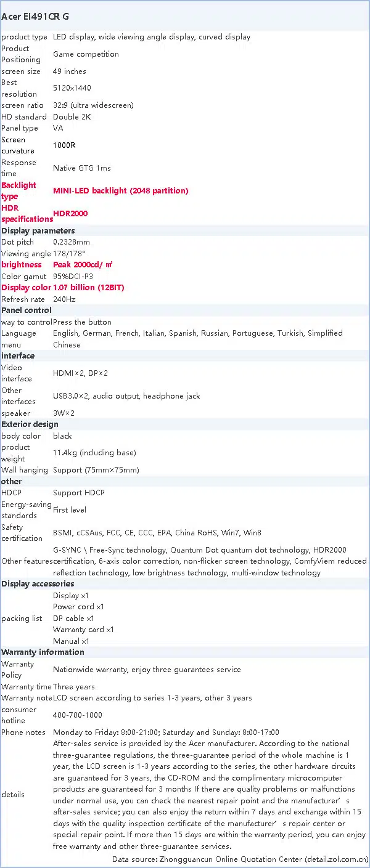Screen dimensions: 370x868
Task: Select the 'black' body color value
Action: coord(62,436)
